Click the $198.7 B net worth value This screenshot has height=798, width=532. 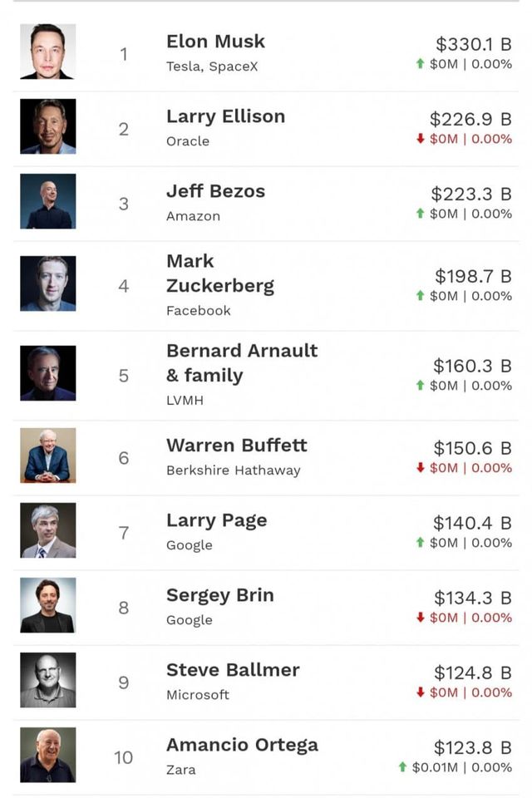(472, 276)
